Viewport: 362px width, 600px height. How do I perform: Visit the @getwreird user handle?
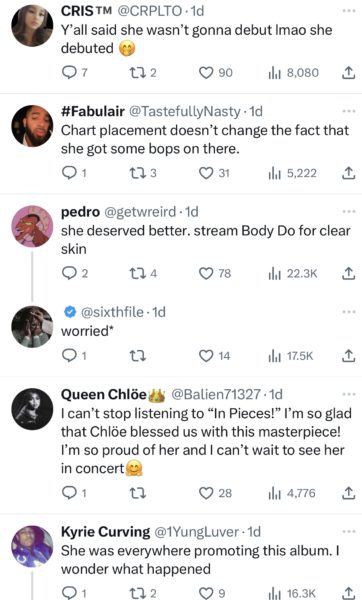click(x=140, y=212)
